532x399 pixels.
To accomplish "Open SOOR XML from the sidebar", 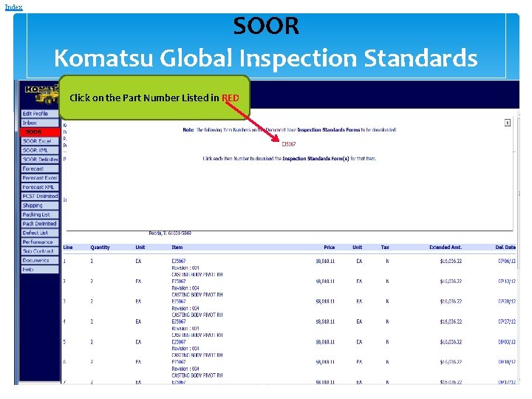I will click(40, 150).
